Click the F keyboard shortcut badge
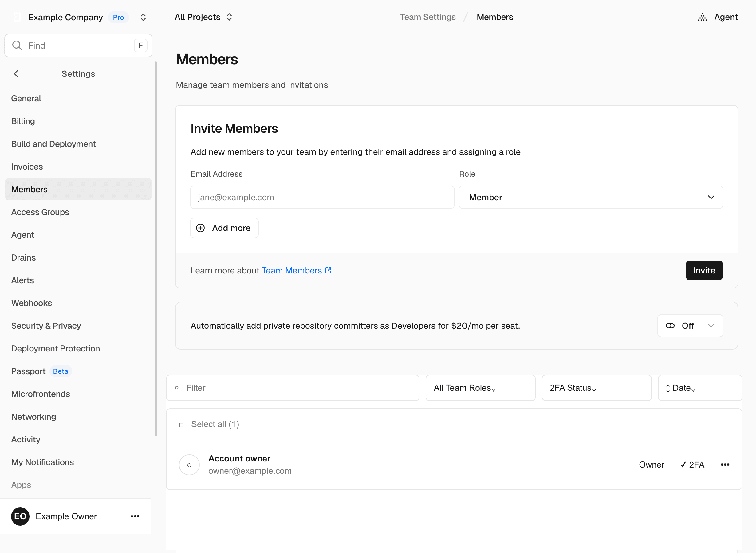Screen dimensions: 756x553 click(141, 45)
